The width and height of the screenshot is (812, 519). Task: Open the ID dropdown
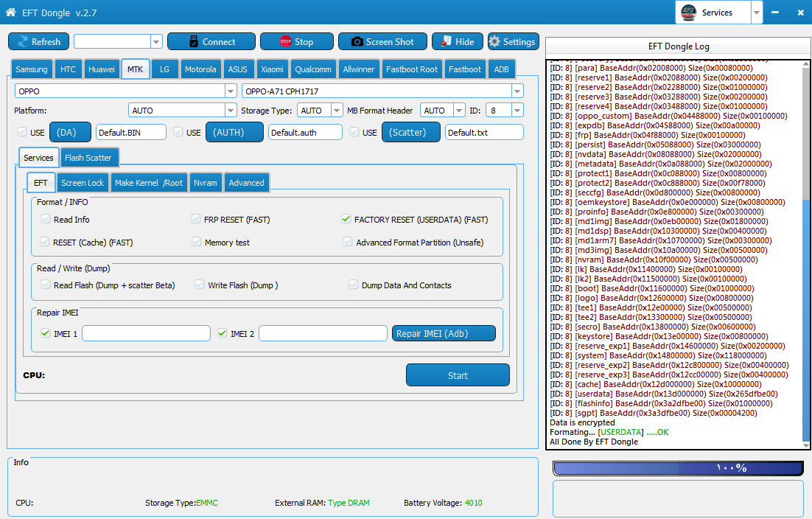(517, 111)
